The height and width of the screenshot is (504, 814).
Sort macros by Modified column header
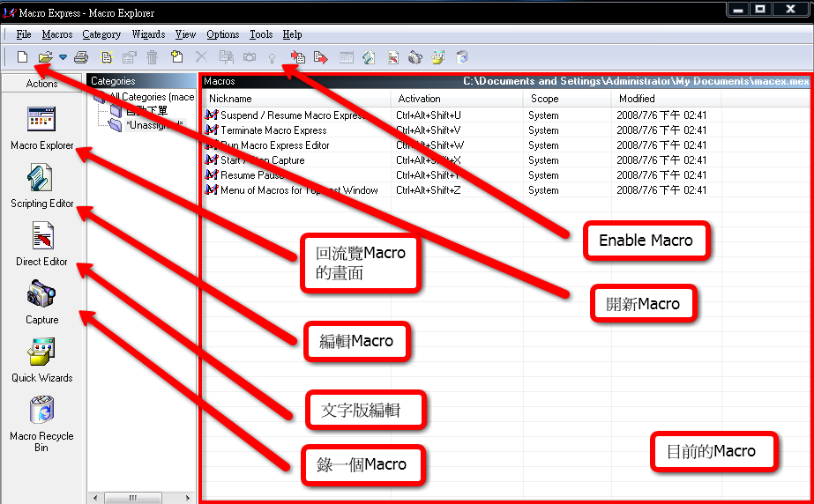(666, 99)
